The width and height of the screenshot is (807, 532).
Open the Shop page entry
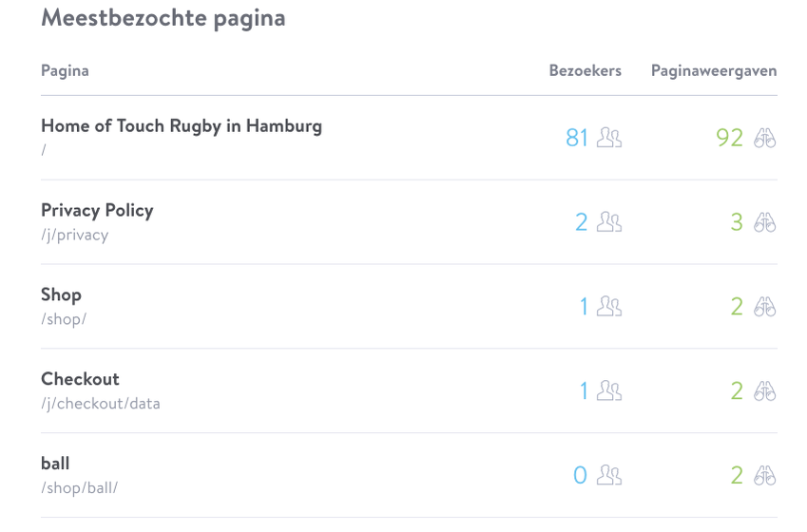[61, 294]
